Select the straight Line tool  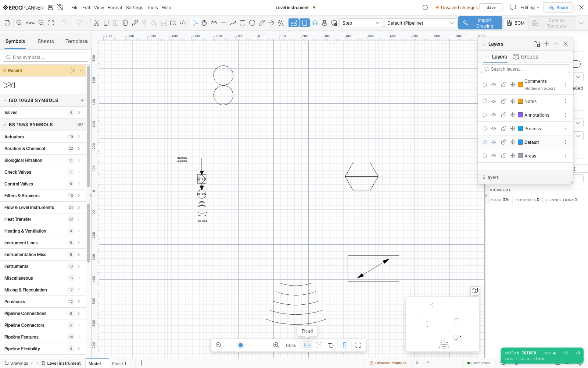[x=223, y=23]
